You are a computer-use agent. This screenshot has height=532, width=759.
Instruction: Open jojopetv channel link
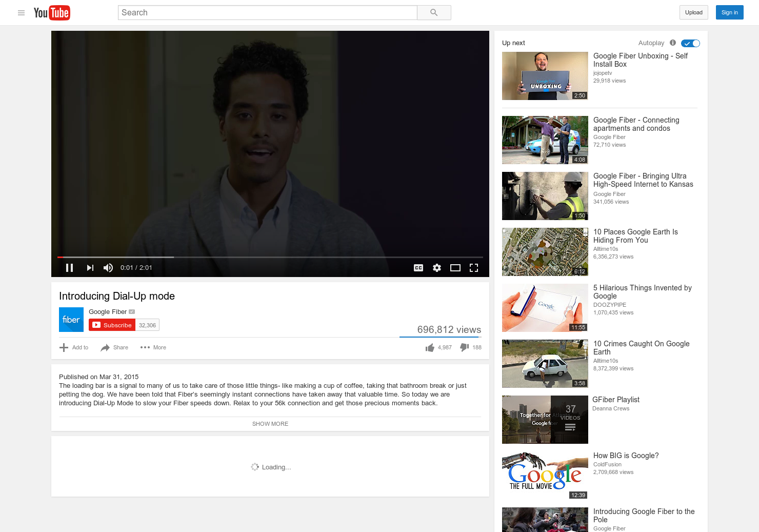pos(603,73)
